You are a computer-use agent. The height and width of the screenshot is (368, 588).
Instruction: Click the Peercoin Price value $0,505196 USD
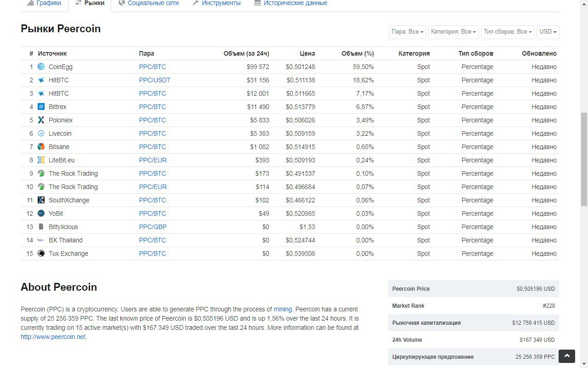point(536,289)
